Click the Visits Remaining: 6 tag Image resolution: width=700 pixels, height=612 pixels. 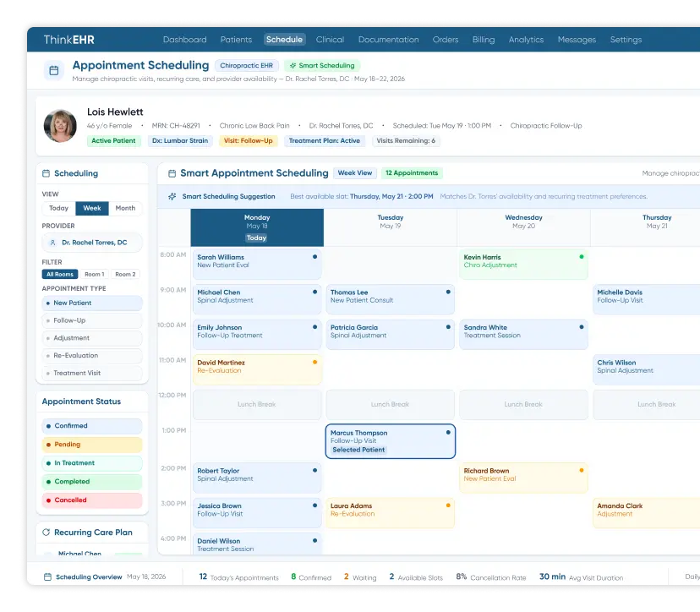pyautogui.click(x=406, y=140)
